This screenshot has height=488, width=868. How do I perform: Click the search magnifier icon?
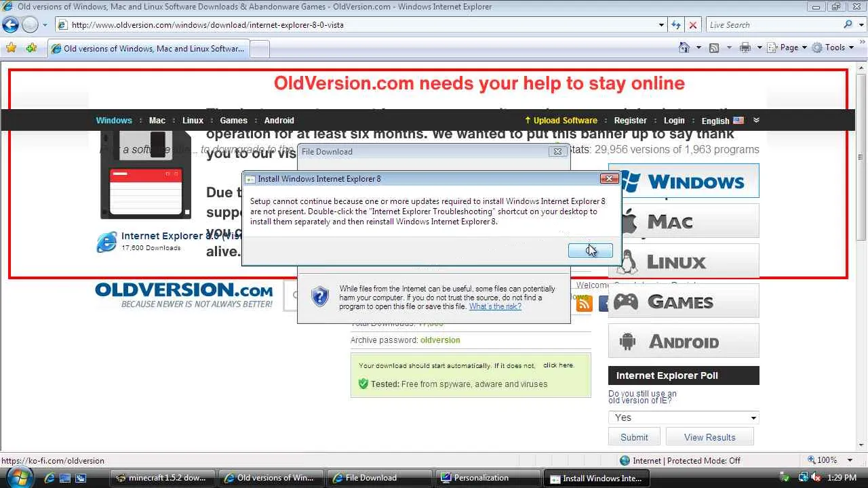(848, 25)
